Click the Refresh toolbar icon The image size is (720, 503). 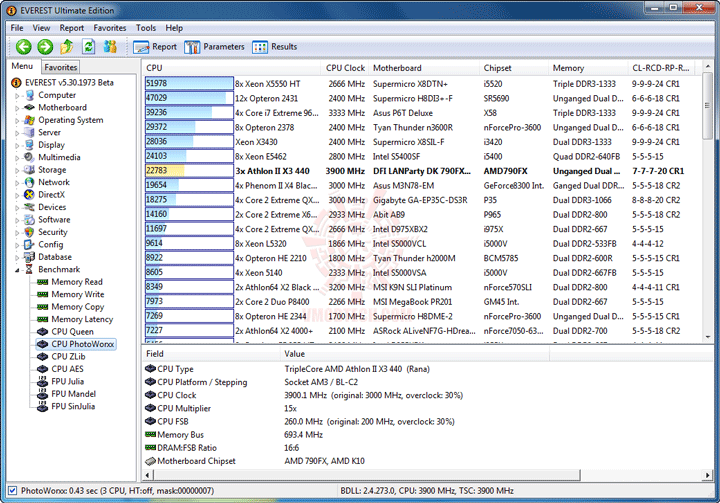(x=89, y=46)
